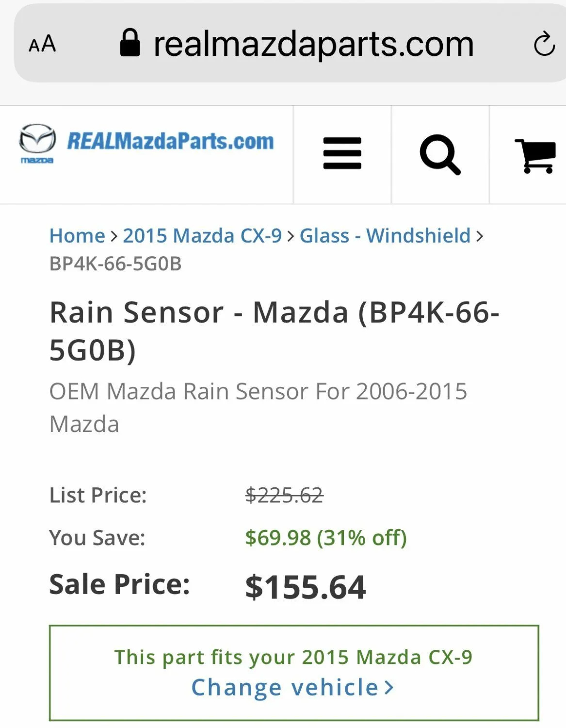Click the chevron after Glass - Windshield
The image size is (566, 728).
[480, 236]
